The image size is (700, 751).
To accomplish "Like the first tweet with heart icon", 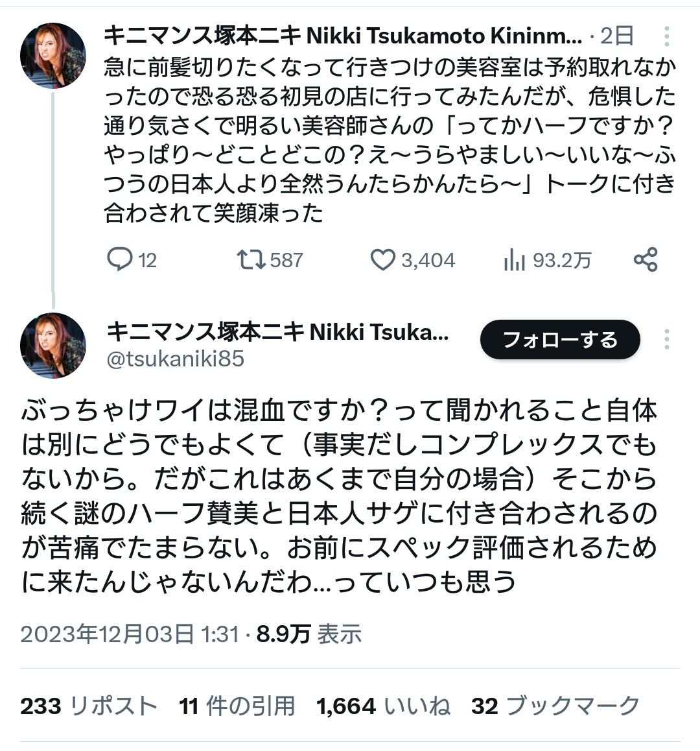I will point(382,260).
